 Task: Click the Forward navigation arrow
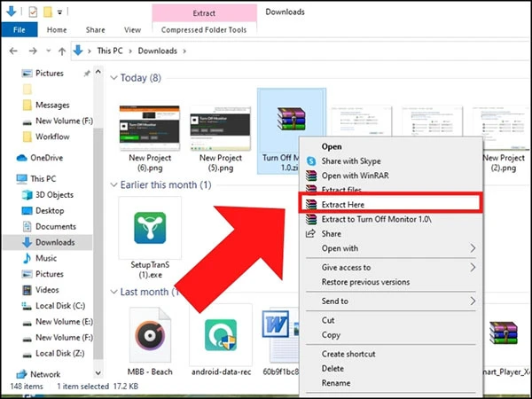[x=33, y=51]
